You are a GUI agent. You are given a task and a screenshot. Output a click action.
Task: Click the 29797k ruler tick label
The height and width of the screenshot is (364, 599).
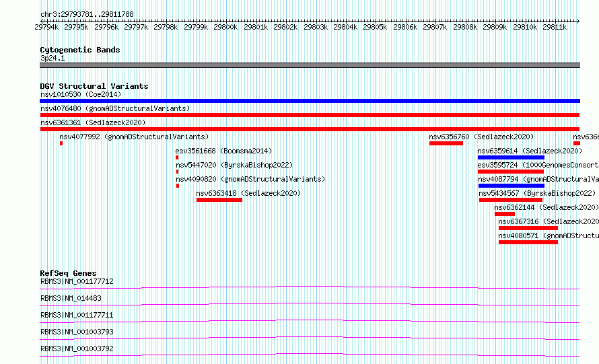pyautogui.click(x=136, y=27)
